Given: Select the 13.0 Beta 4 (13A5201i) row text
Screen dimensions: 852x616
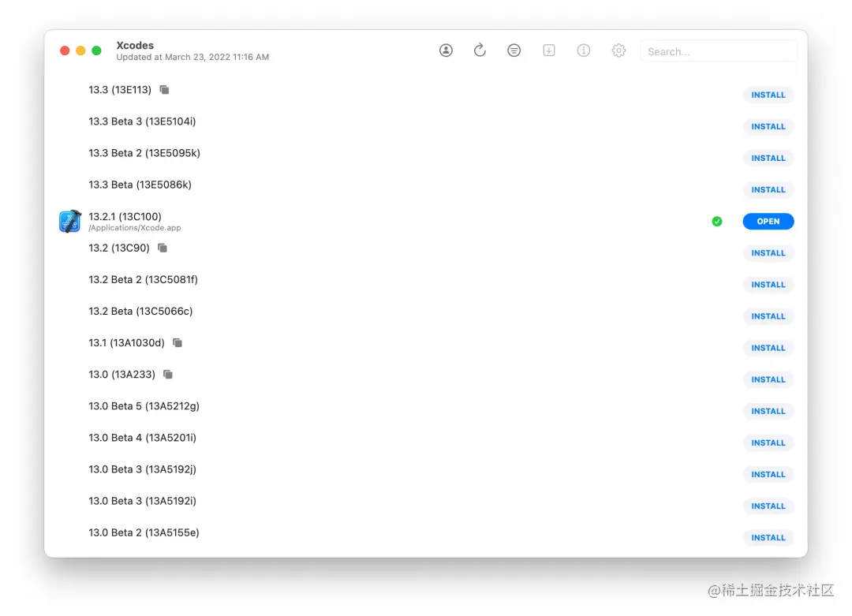Looking at the screenshot, I should coord(142,438).
